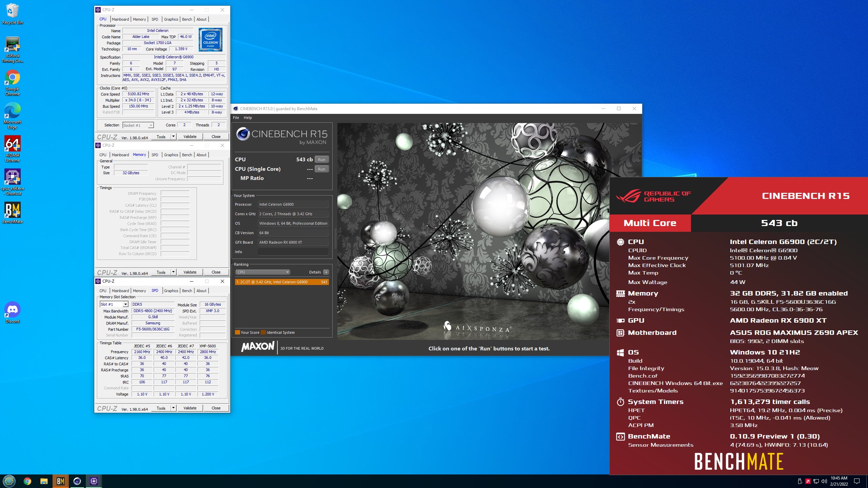The width and height of the screenshot is (868, 488).
Task: Click the Info field in Cinebench
Action: (x=293, y=252)
